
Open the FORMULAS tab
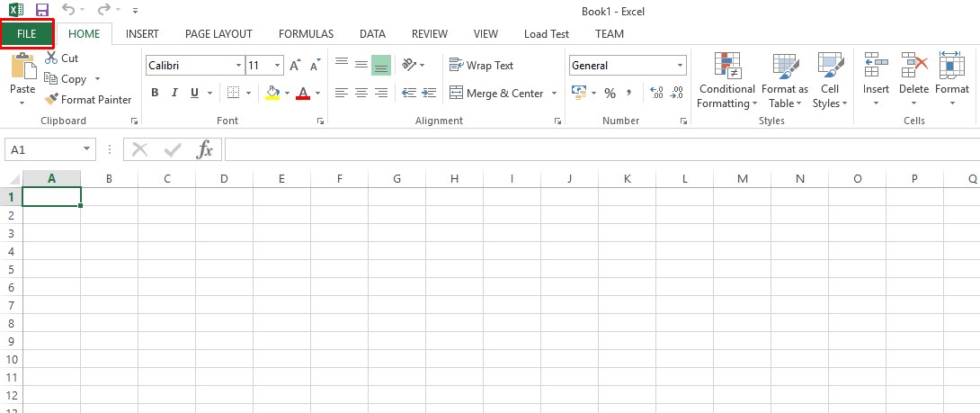click(x=307, y=34)
